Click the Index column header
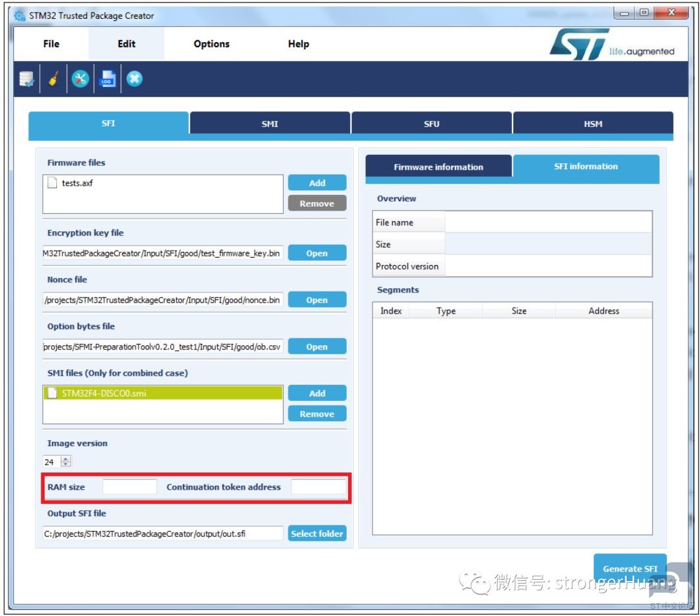Image resolution: width=700 pixels, height=616 pixels. point(391,310)
